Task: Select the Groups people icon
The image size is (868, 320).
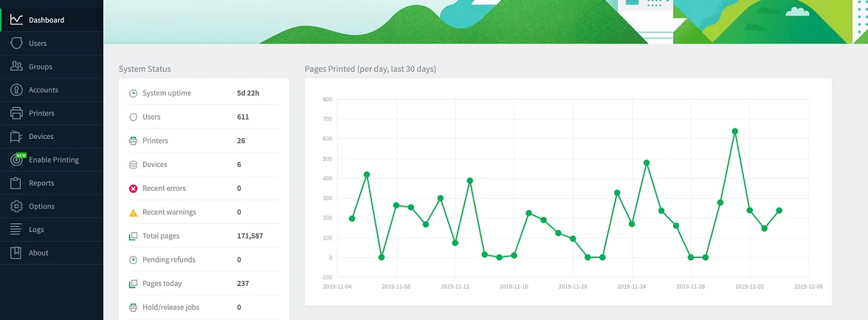Action: pyautogui.click(x=16, y=66)
